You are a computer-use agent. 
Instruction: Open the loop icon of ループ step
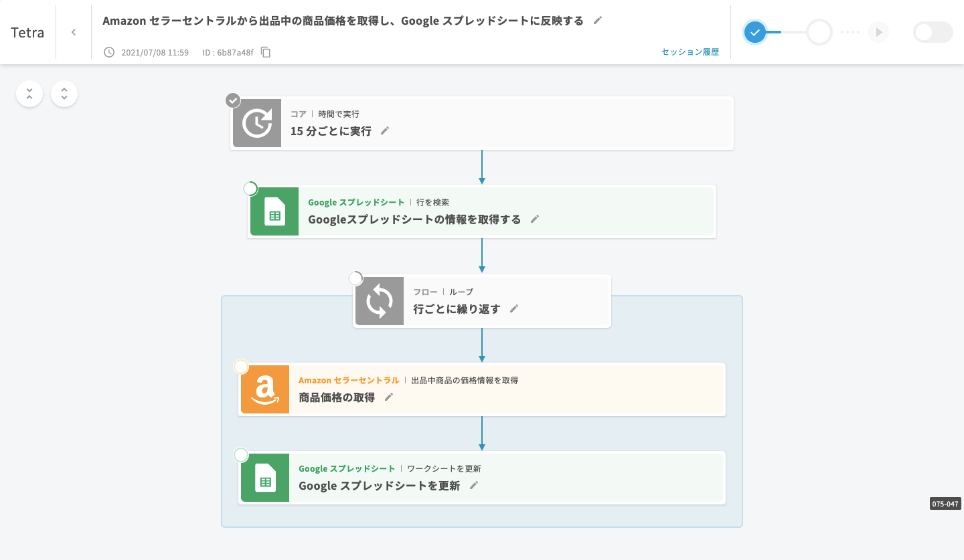[x=380, y=301]
